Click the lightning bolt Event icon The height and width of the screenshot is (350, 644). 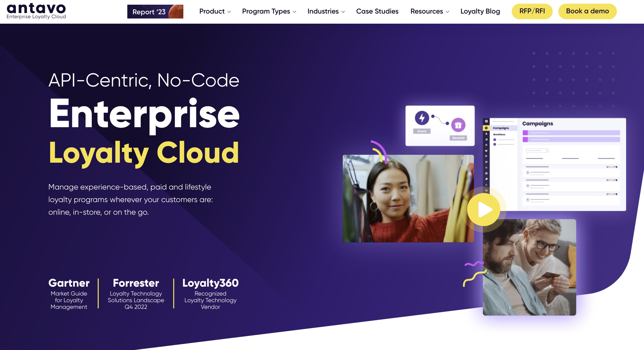point(422,118)
